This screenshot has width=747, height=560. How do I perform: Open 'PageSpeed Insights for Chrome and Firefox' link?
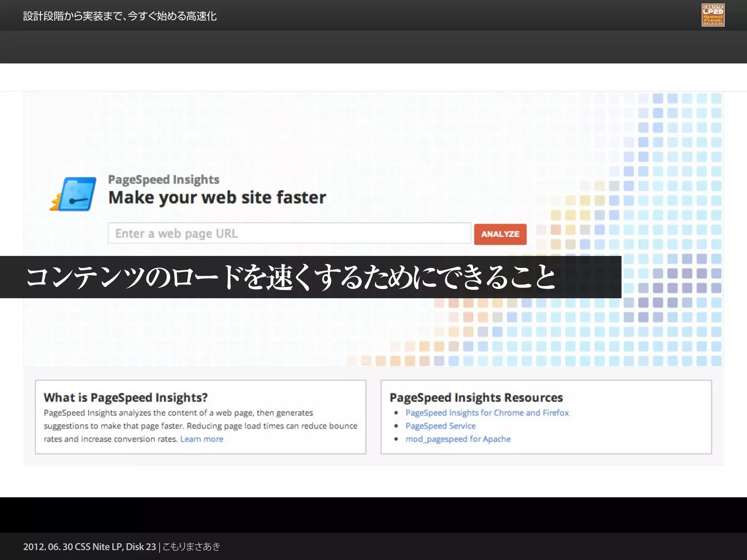[x=487, y=413]
